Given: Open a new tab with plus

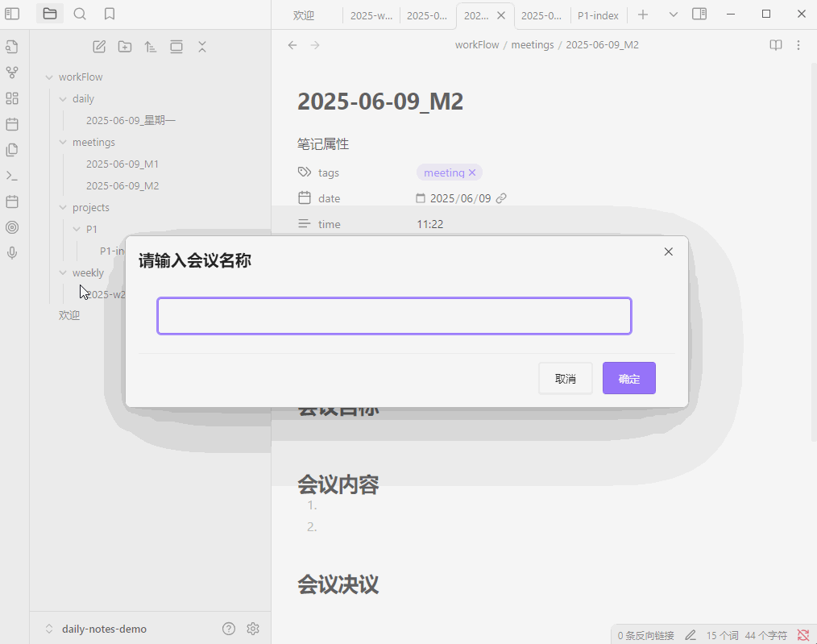Looking at the screenshot, I should click(x=643, y=15).
